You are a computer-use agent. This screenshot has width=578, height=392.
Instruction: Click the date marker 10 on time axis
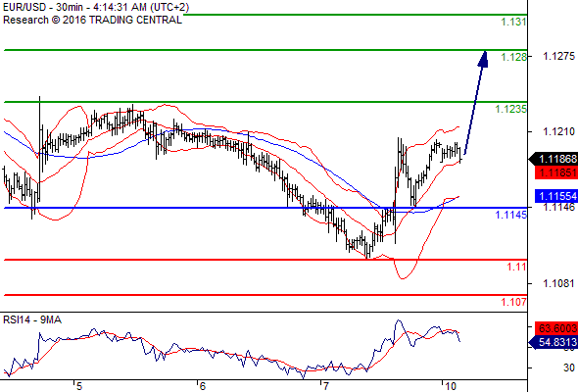450,386
